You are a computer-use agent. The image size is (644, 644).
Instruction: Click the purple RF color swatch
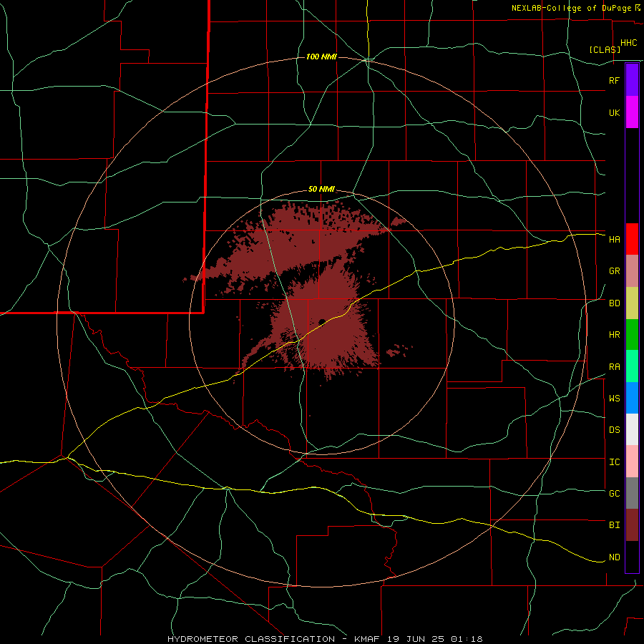[x=632, y=80]
